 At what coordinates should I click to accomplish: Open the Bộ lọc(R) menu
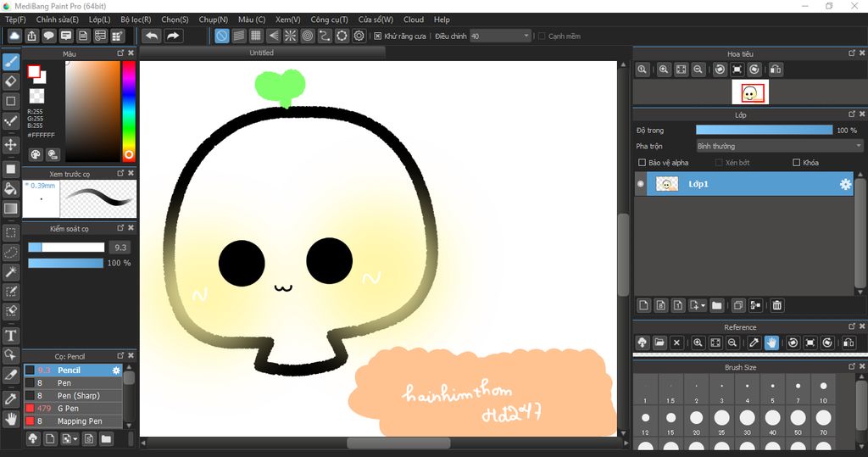click(x=136, y=20)
